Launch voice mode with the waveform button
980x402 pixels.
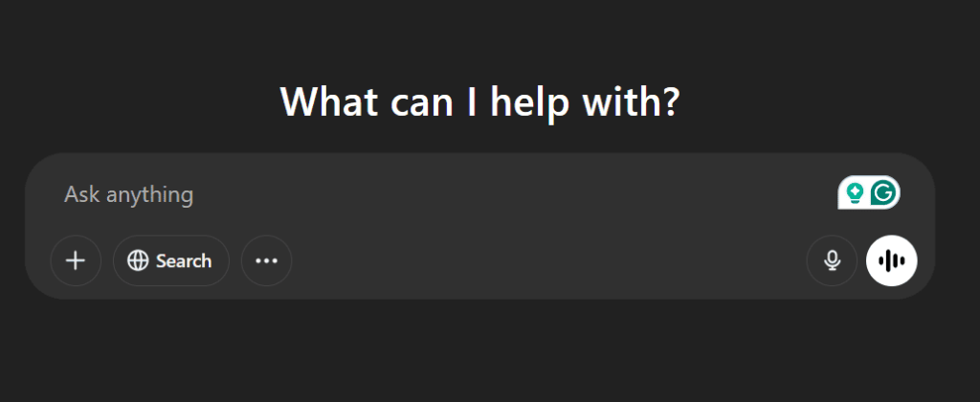(892, 260)
